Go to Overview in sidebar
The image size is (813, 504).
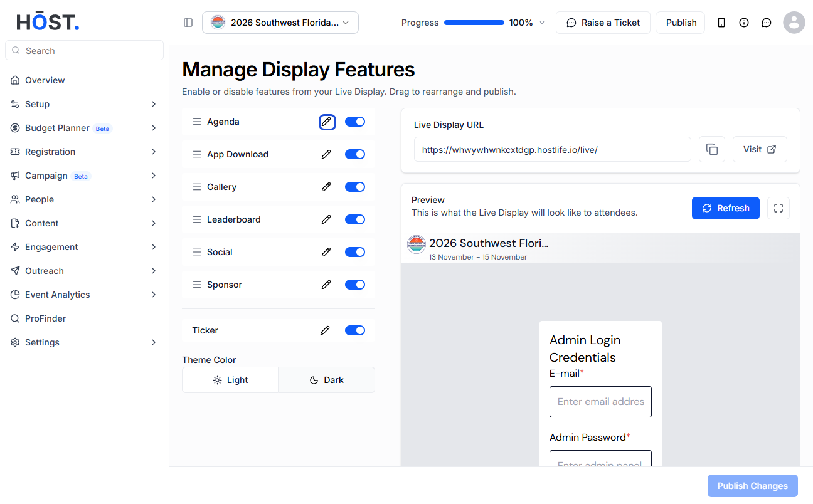pos(84,80)
